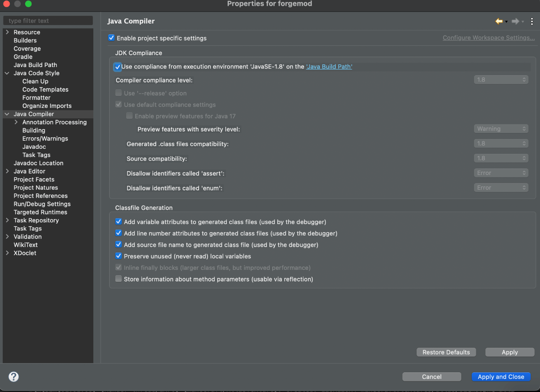Disable 'Add variable attributes to generated class files'
The width and height of the screenshot is (540, 392).
pyautogui.click(x=118, y=222)
